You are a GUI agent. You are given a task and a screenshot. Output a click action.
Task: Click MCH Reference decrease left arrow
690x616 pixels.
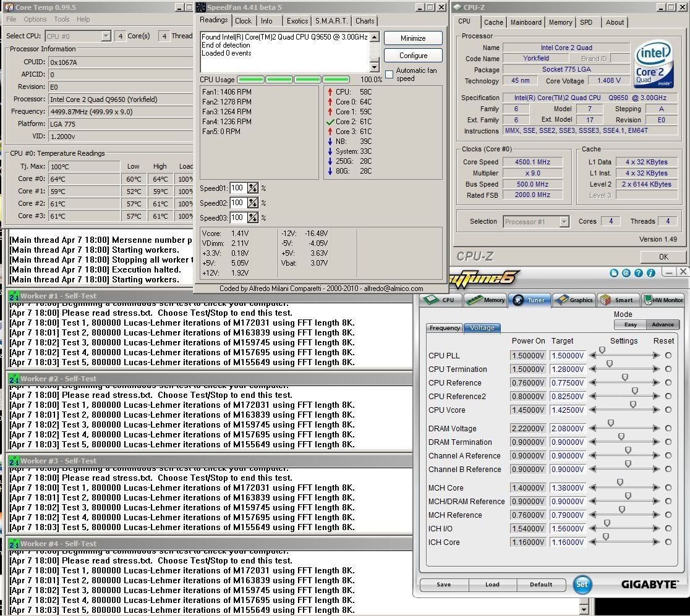coord(593,515)
